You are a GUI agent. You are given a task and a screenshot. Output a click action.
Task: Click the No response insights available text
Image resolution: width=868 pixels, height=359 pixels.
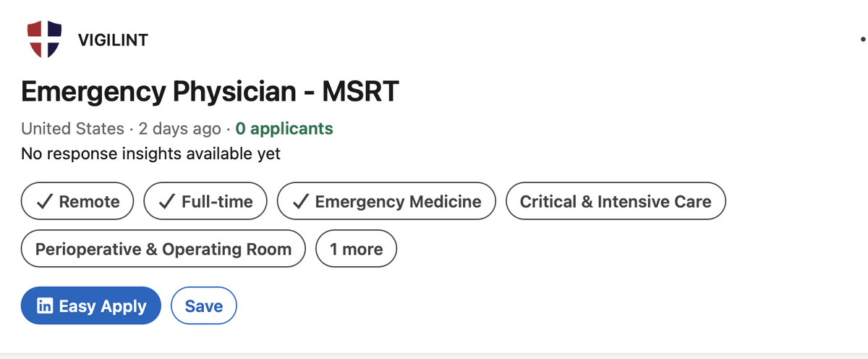[150, 153]
